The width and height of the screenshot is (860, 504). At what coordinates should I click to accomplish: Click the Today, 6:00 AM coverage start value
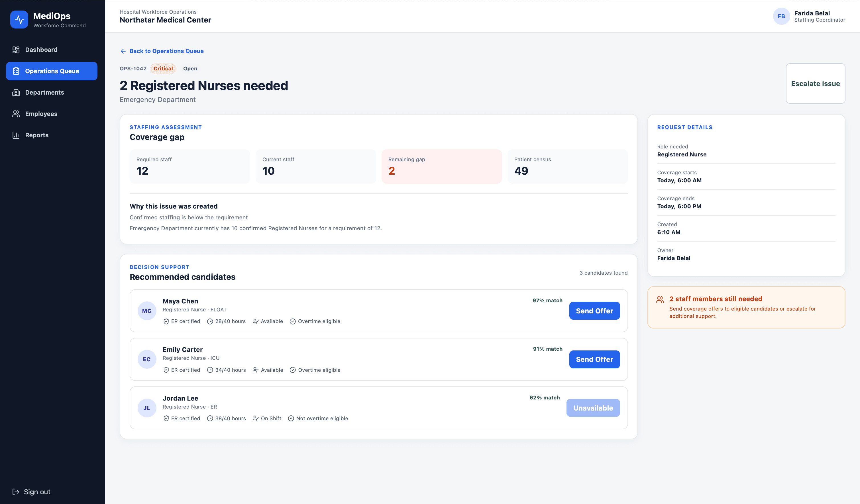tap(679, 181)
